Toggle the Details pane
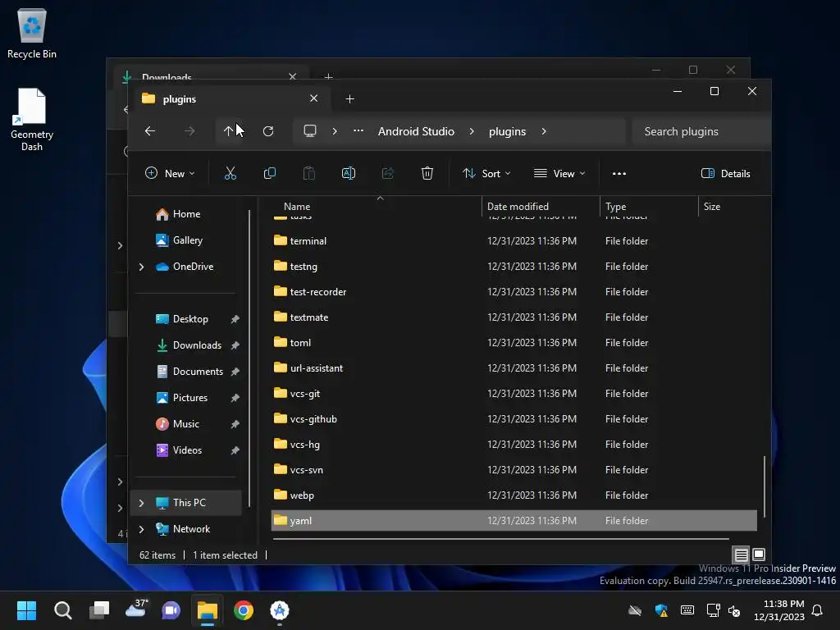 click(x=725, y=174)
